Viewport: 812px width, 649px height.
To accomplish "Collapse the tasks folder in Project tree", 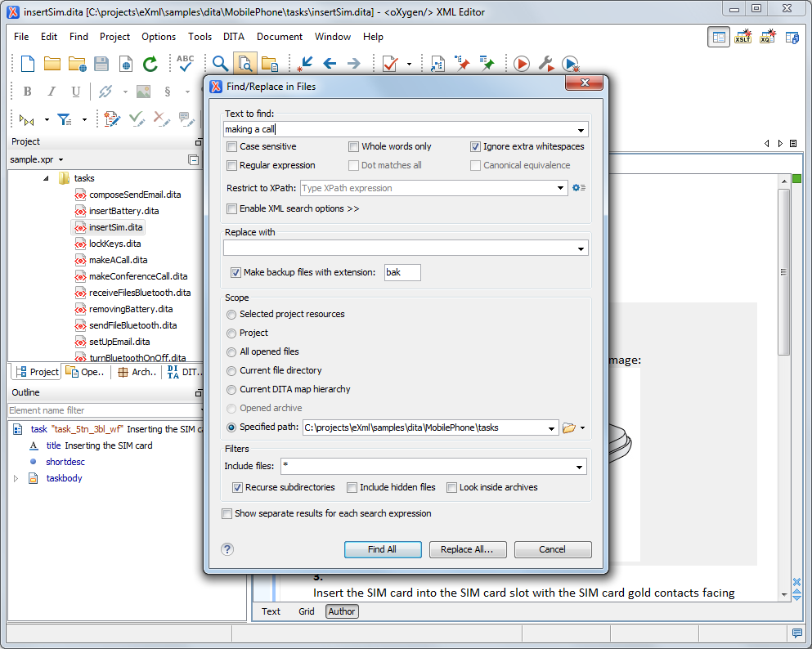I will tap(46, 178).
